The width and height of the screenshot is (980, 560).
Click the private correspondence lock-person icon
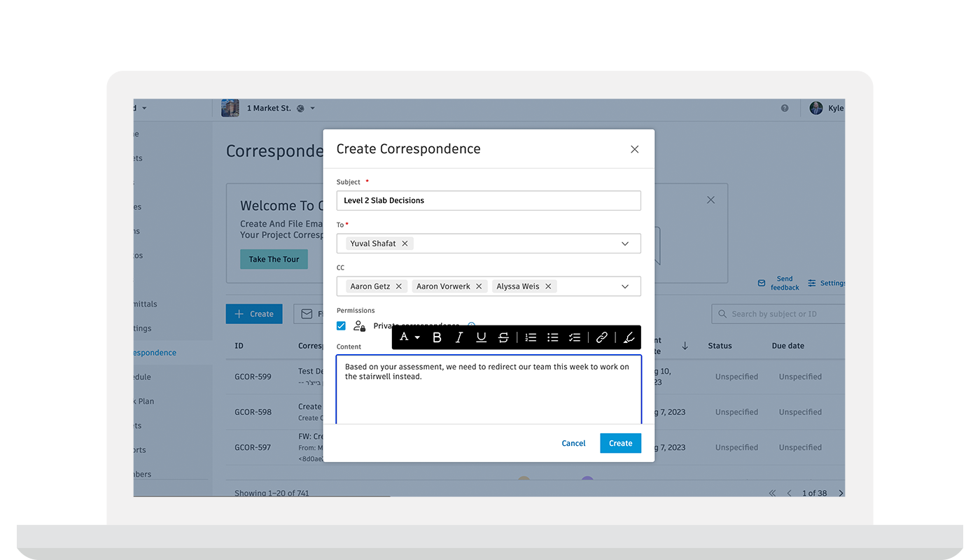click(359, 325)
